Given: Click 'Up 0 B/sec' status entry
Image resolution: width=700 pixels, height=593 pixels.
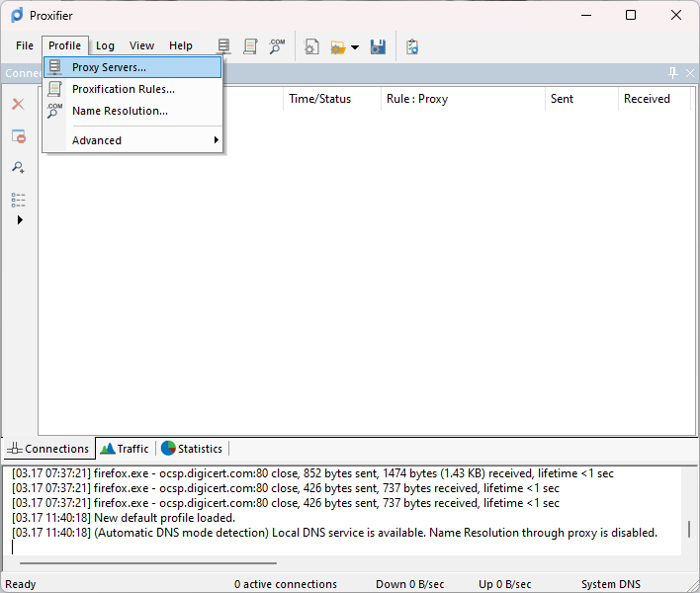Looking at the screenshot, I should [x=504, y=584].
